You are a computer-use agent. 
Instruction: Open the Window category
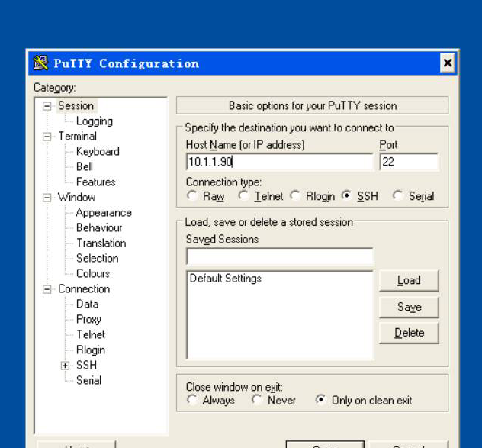click(77, 197)
